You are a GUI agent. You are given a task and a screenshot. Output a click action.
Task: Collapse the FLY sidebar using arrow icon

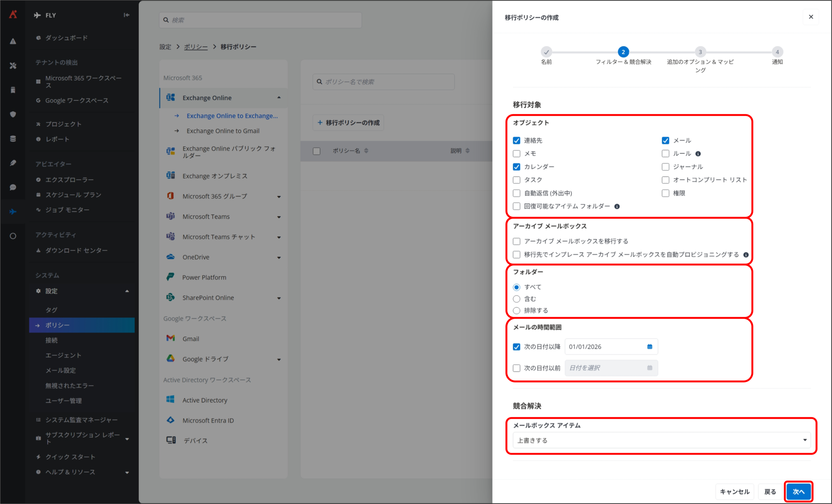click(x=126, y=15)
